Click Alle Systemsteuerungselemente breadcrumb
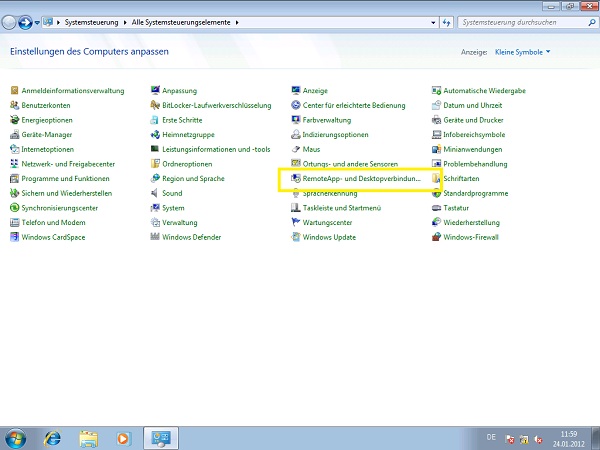Image resolution: width=600 pixels, height=450 pixels. click(x=181, y=23)
